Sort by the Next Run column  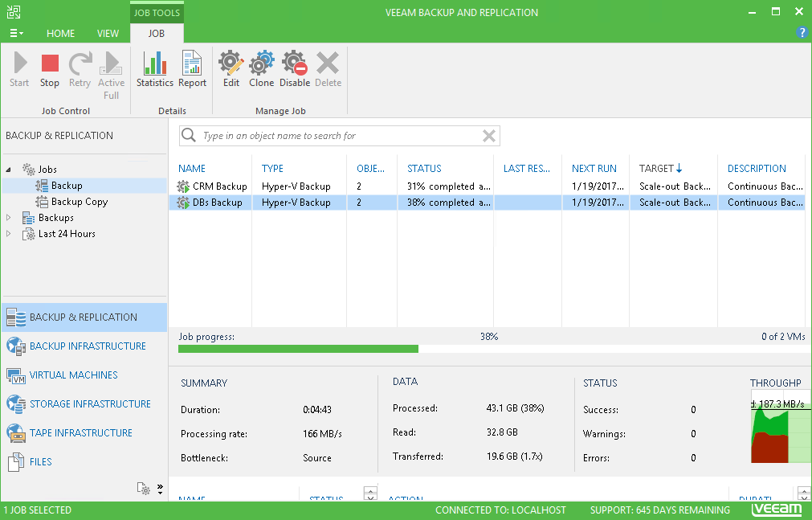coord(594,169)
